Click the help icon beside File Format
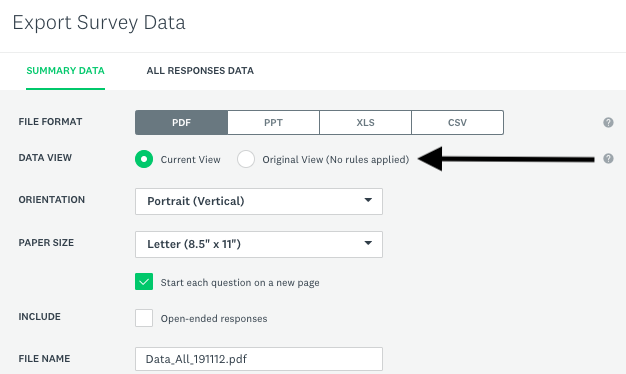This screenshot has width=626, height=374. coord(608,123)
